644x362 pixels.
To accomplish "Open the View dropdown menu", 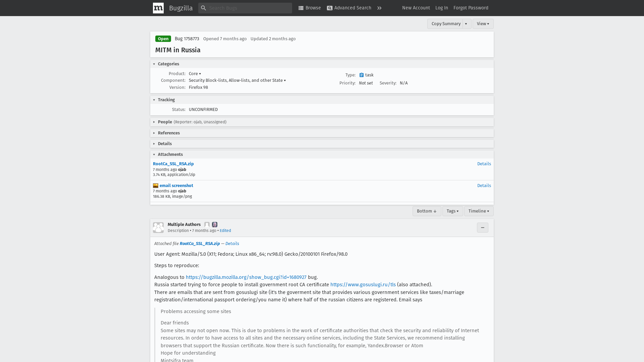I will coord(483,24).
